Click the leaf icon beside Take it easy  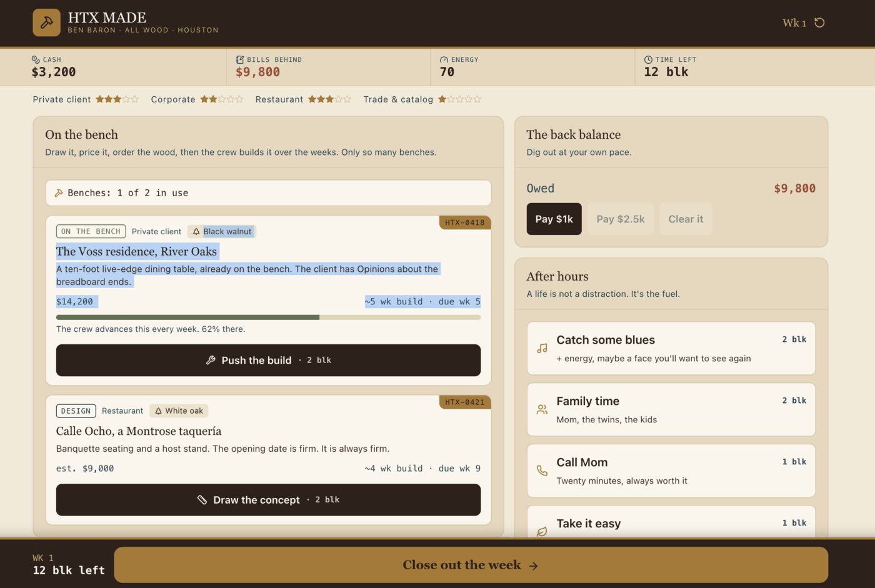pyautogui.click(x=542, y=531)
